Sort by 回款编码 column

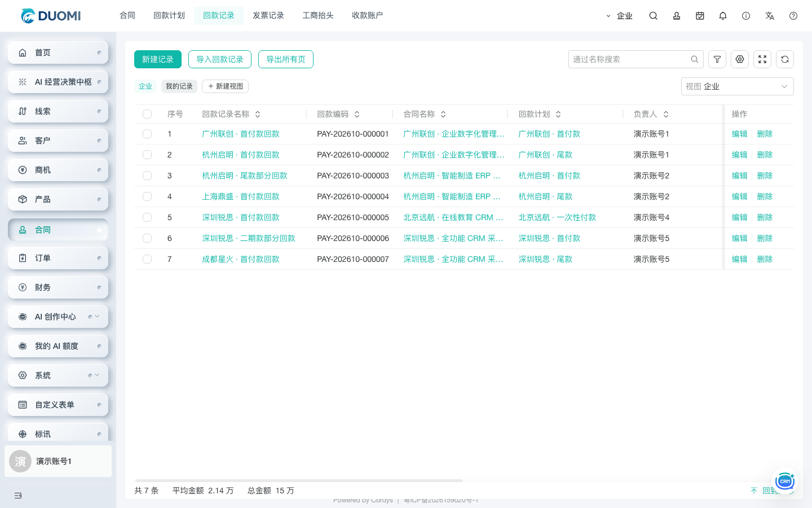click(x=357, y=114)
